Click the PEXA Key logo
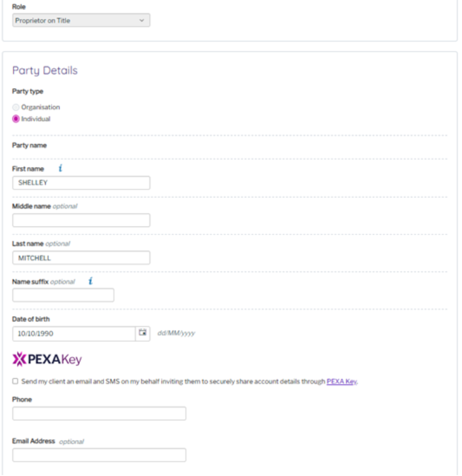 tap(47, 360)
